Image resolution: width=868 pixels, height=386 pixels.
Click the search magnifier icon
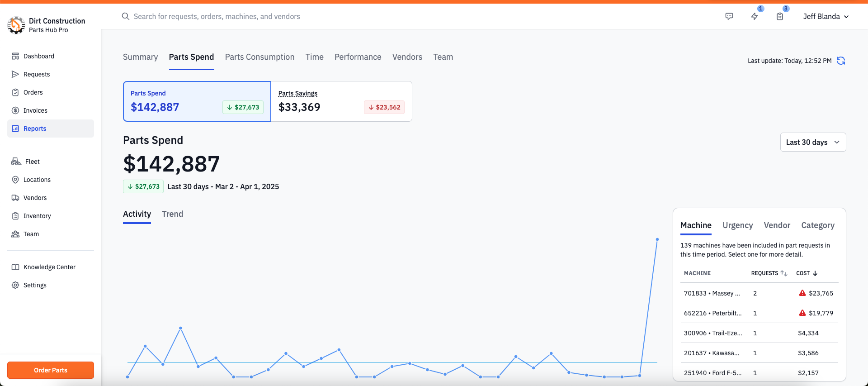[126, 16]
